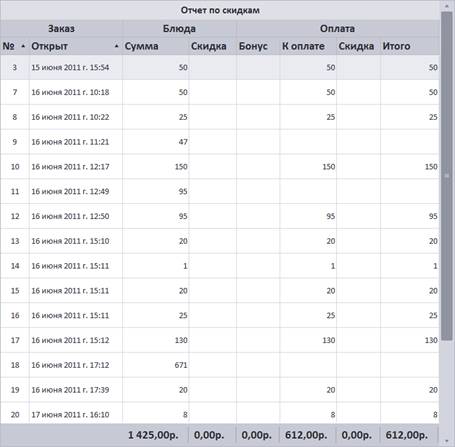Viewport: 455px width, 447px height.
Task: Select row dated 16 июня 2011 г. 12:17
Action: pyautogui.click(x=220, y=166)
